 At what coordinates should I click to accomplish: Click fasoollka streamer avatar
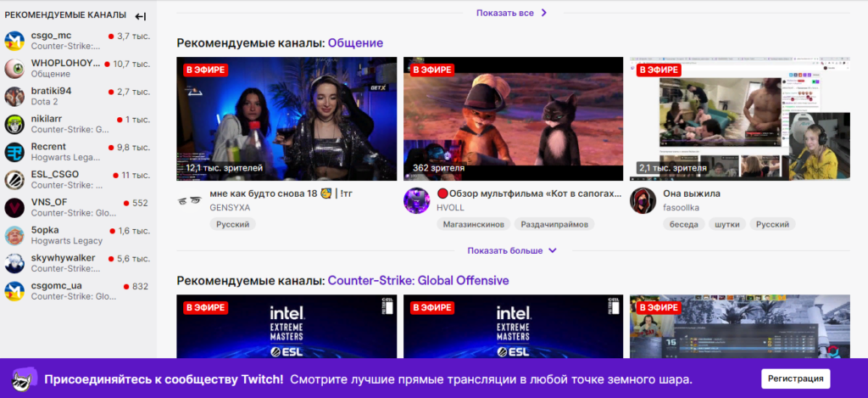643,200
